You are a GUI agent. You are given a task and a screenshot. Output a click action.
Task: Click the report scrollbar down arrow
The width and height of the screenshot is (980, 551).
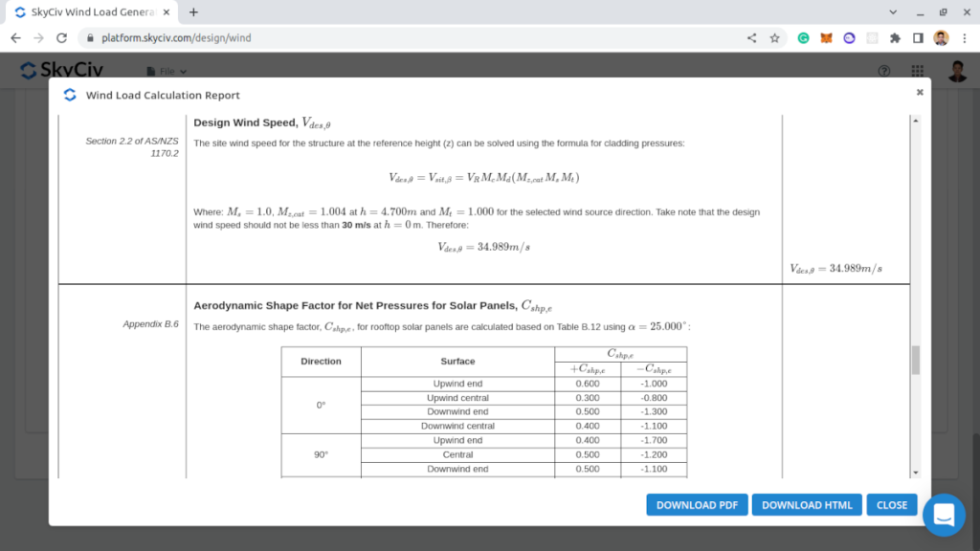click(916, 472)
